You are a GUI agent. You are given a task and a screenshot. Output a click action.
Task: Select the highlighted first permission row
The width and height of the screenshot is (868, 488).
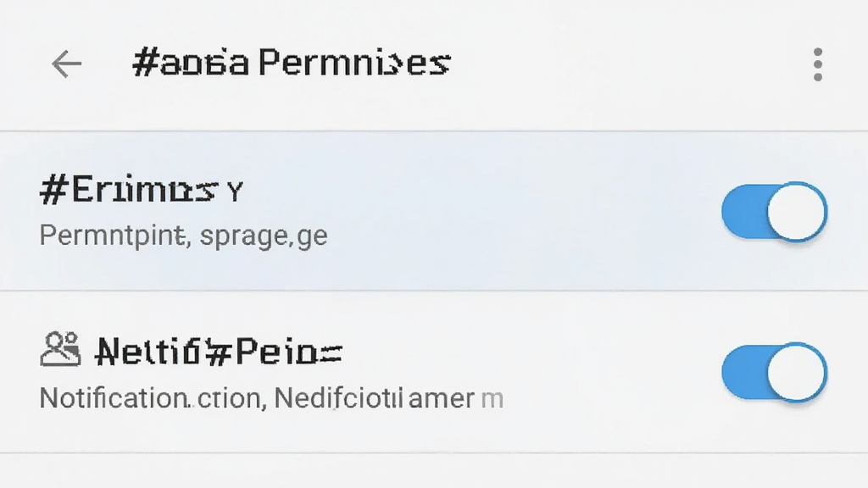pyautogui.click(x=434, y=211)
